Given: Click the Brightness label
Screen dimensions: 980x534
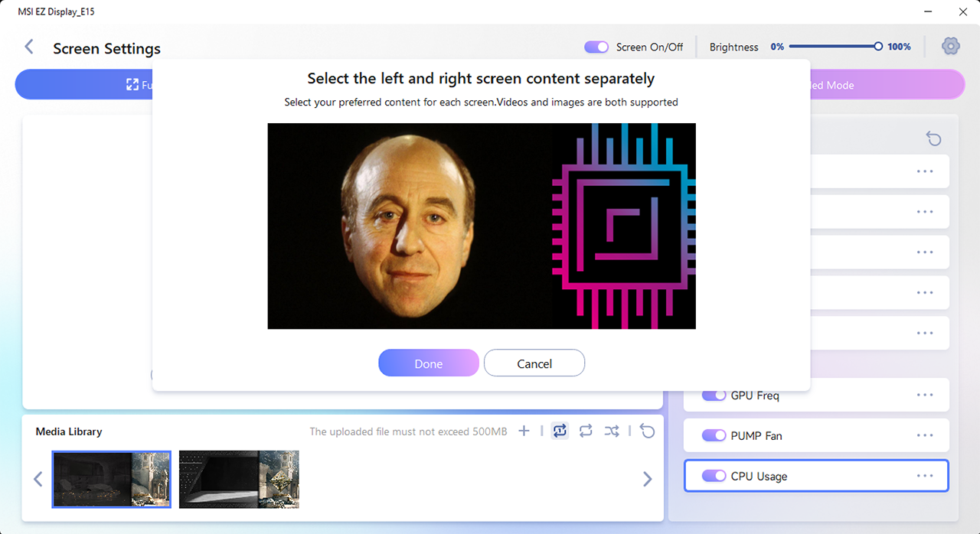Looking at the screenshot, I should pos(733,47).
